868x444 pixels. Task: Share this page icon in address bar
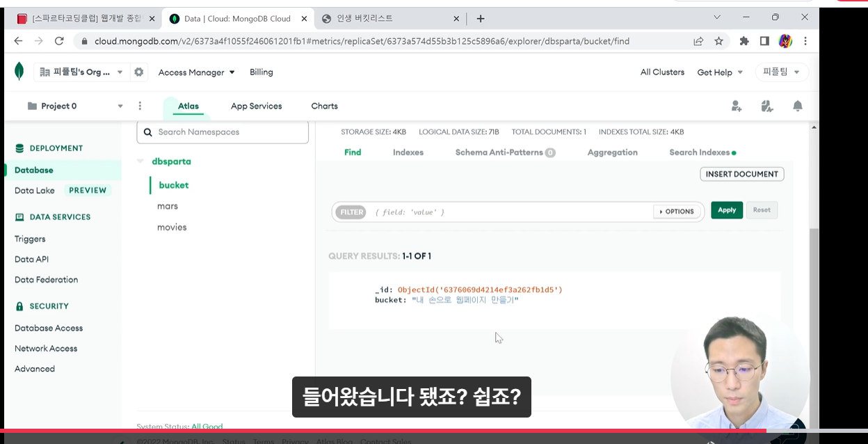pyautogui.click(x=698, y=41)
